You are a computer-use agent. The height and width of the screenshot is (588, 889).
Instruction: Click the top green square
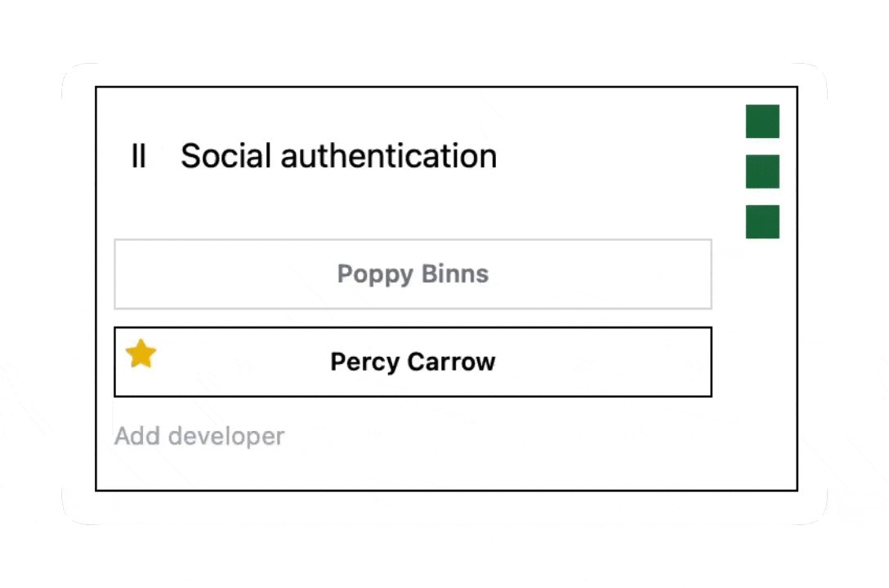[x=762, y=122]
